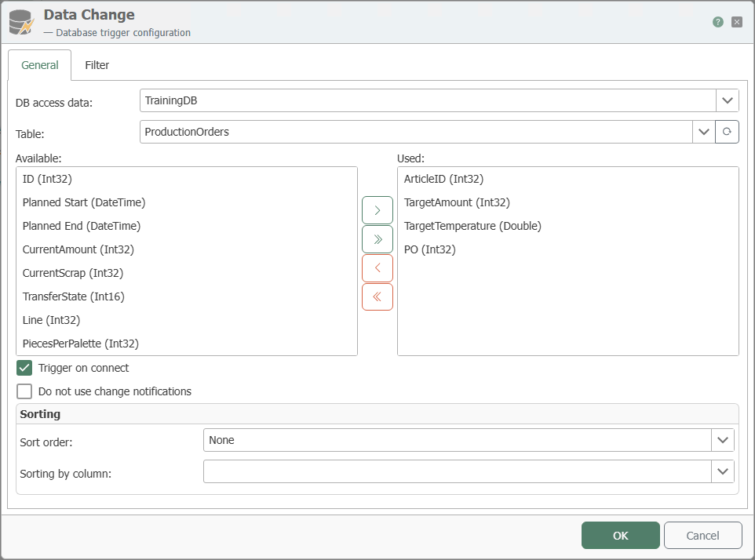Click the help question mark icon
755x560 pixels.
717,22
